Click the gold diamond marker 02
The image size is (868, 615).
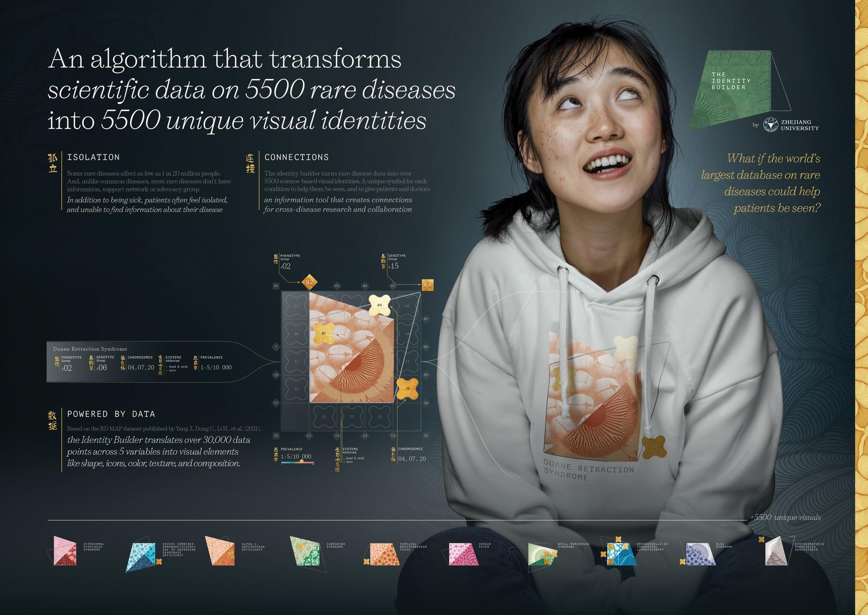tap(309, 282)
